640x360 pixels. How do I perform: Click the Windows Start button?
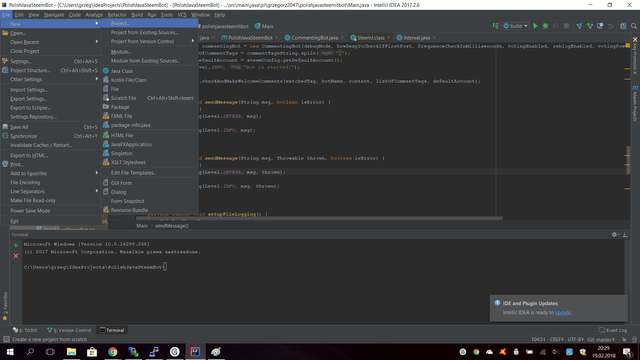[10, 352]
